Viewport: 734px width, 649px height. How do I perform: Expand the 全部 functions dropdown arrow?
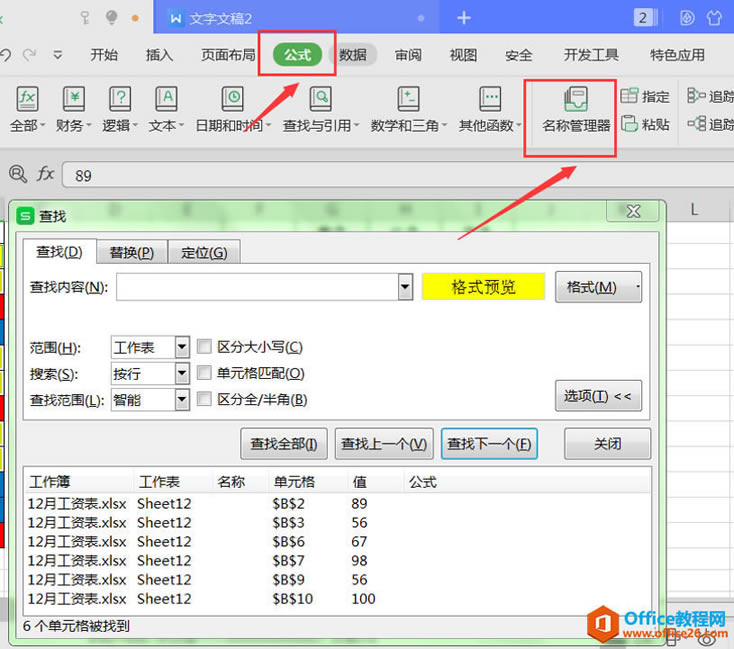coord(43,125)
